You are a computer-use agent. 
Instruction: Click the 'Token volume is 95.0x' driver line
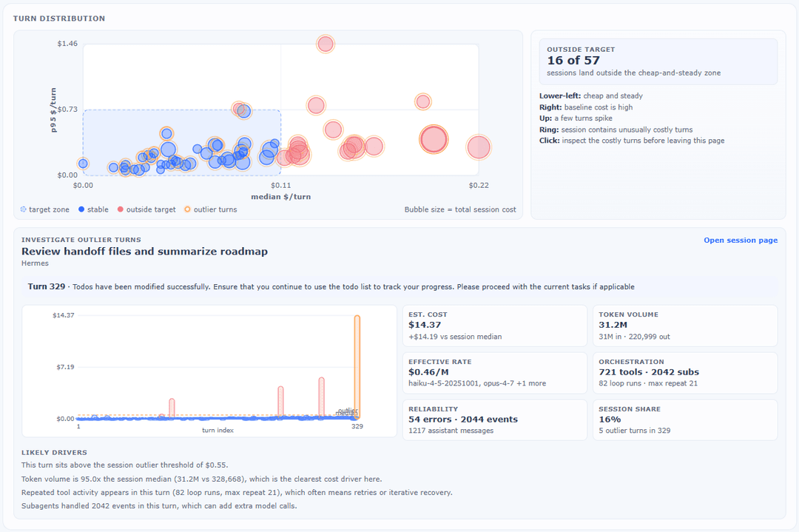point(201,479)
